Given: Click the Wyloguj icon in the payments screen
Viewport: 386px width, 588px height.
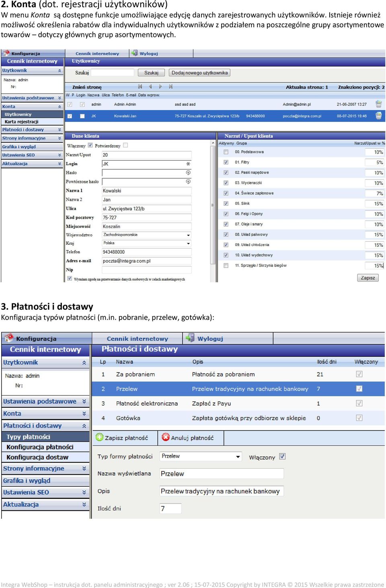Looking at the screenshot, I should (x=190, y=338).
